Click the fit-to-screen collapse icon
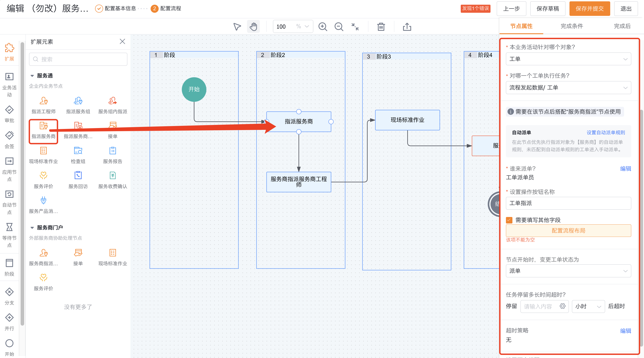 (355, 26)
